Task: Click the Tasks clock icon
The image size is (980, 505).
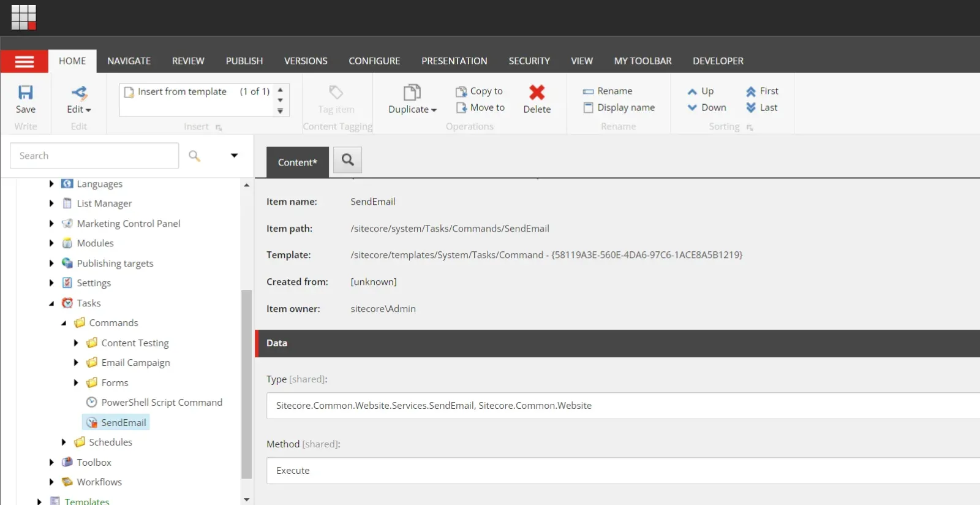Action: pos(67,303)
